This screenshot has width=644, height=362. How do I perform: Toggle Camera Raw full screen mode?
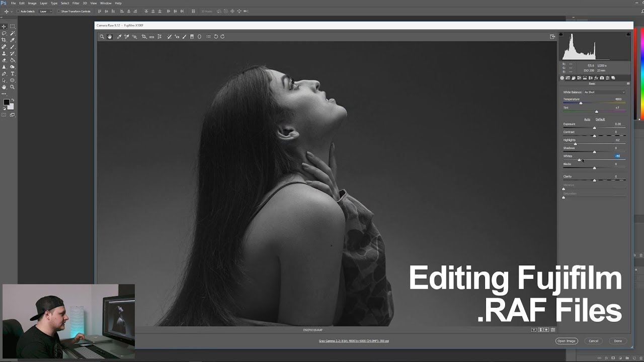(552, 37)
